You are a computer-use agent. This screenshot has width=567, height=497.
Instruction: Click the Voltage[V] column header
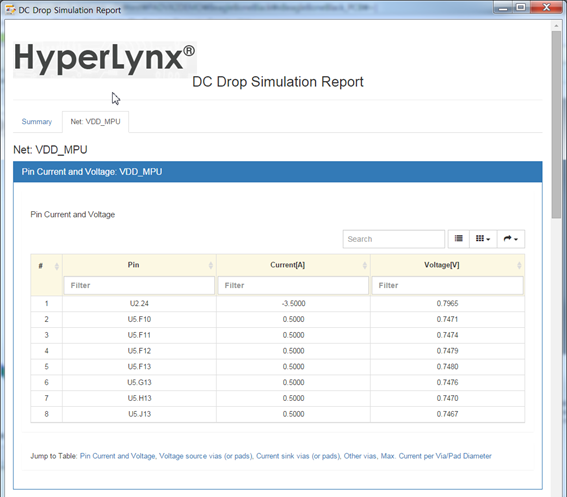pos(442,265)
